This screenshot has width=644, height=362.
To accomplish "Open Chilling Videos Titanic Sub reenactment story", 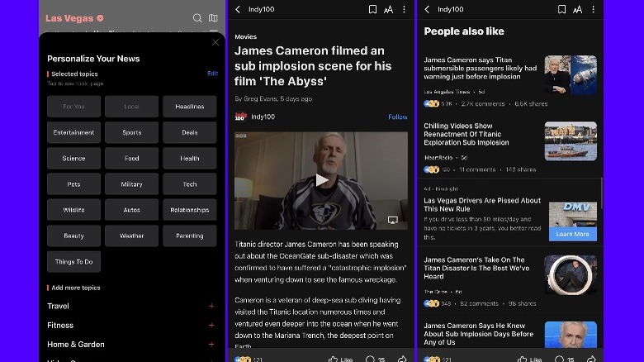I will (x=466, y=134).
